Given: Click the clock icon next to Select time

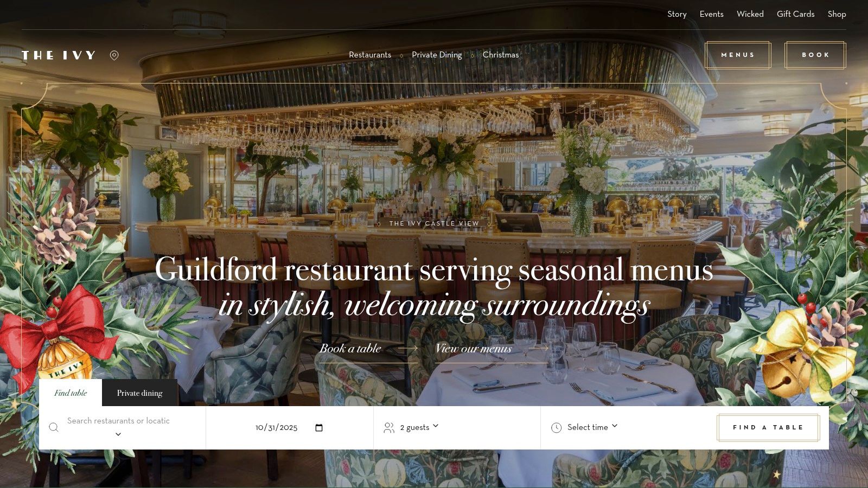Looking at the screenshot, I should coord(556,428).
